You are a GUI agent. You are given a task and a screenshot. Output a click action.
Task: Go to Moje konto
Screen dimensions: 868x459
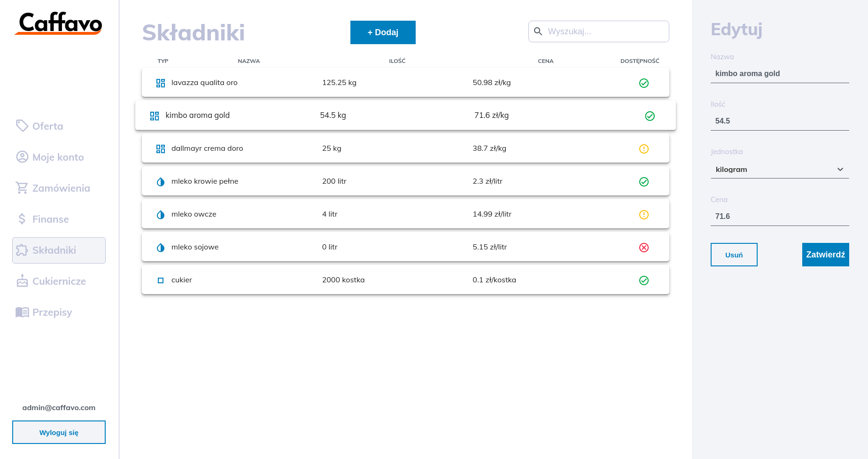coord(59,157)
